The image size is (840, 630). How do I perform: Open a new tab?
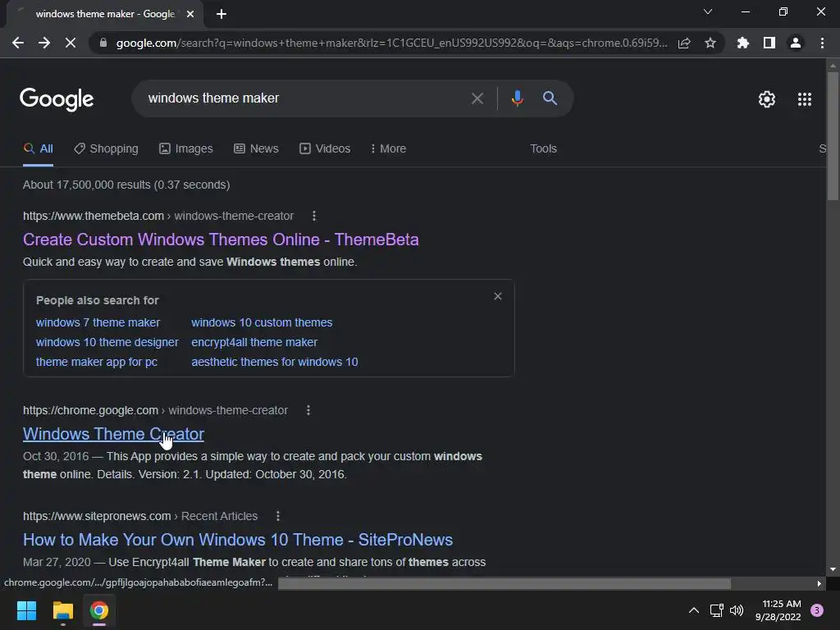(221, 14)
